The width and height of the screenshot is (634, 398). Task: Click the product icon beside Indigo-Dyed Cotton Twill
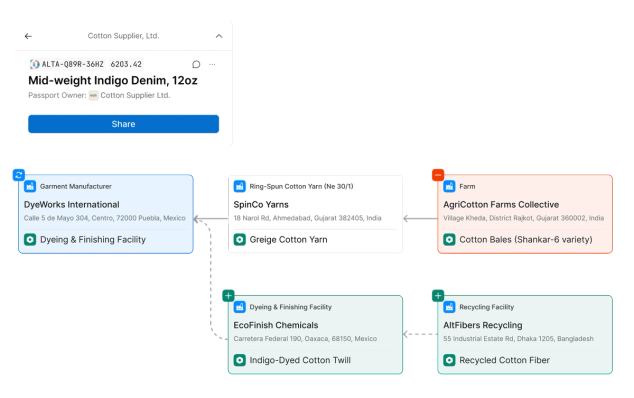click(x=240, y=360)
